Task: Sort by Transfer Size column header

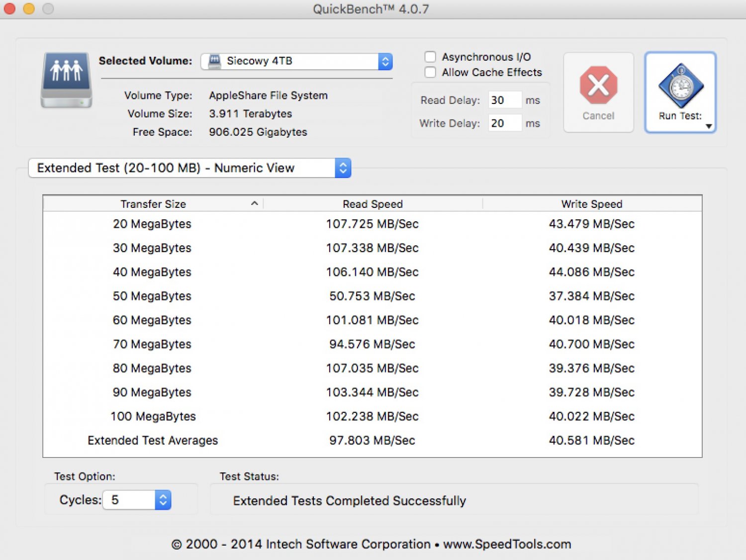Action: coord(153,204)
